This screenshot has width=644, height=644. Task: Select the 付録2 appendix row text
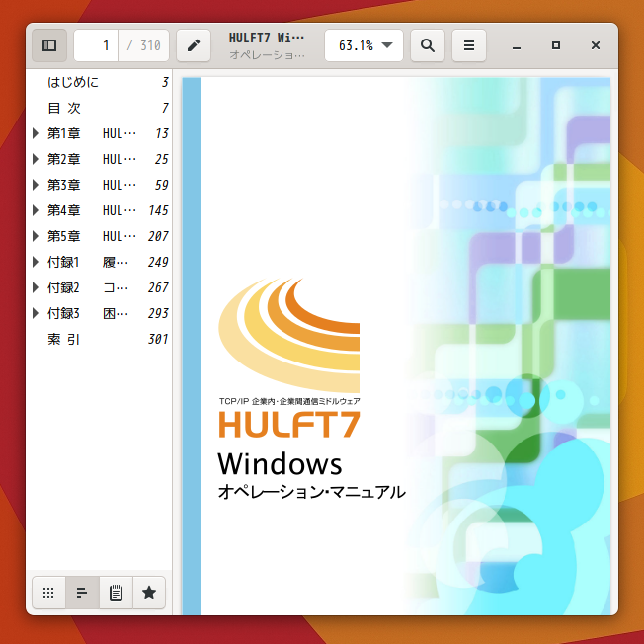point(88,287)
